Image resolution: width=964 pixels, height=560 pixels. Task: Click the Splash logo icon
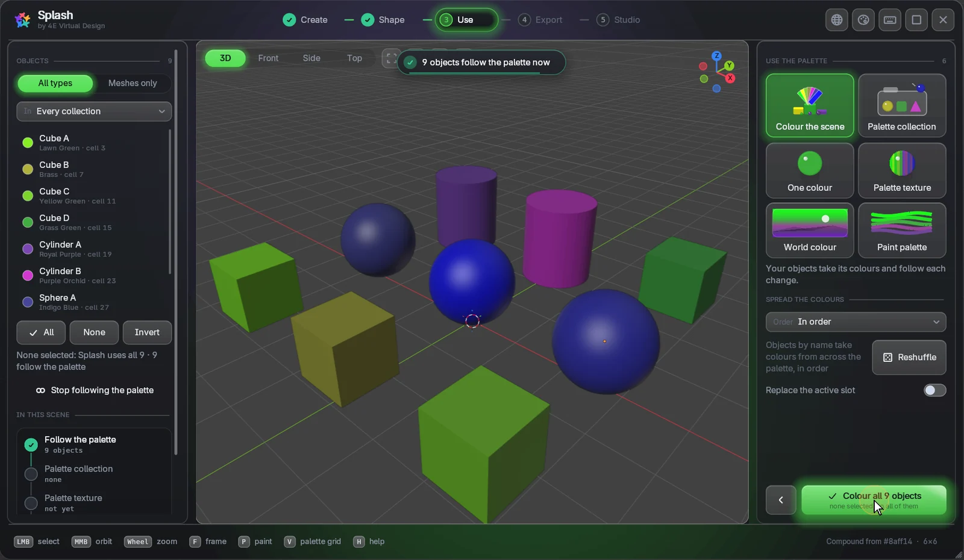pos(23,20)
